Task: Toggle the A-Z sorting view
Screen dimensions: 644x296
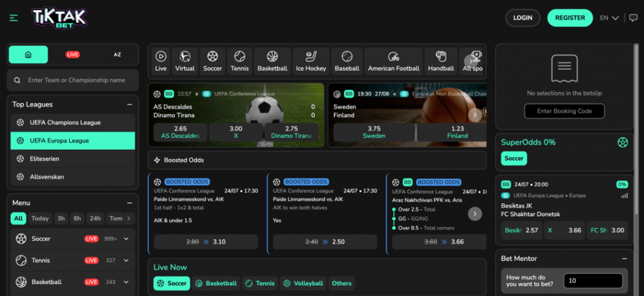Action: point(117,55)
